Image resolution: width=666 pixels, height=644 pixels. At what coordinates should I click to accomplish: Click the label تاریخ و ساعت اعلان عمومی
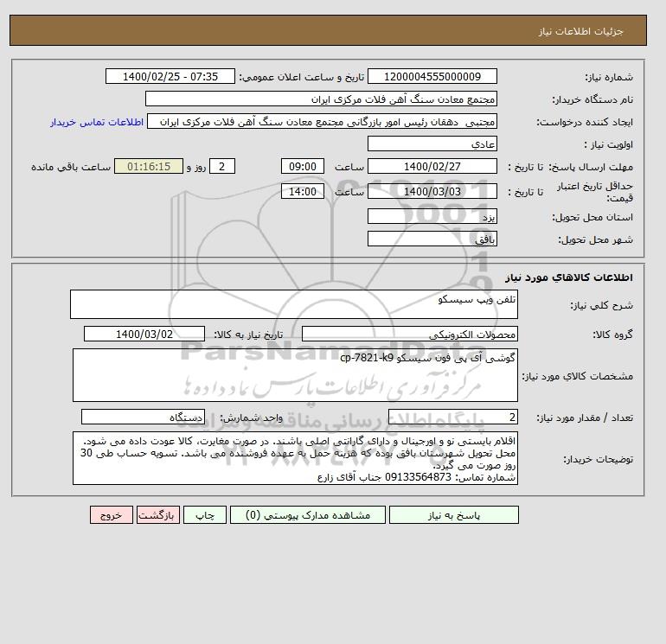[x=302, y=77]
